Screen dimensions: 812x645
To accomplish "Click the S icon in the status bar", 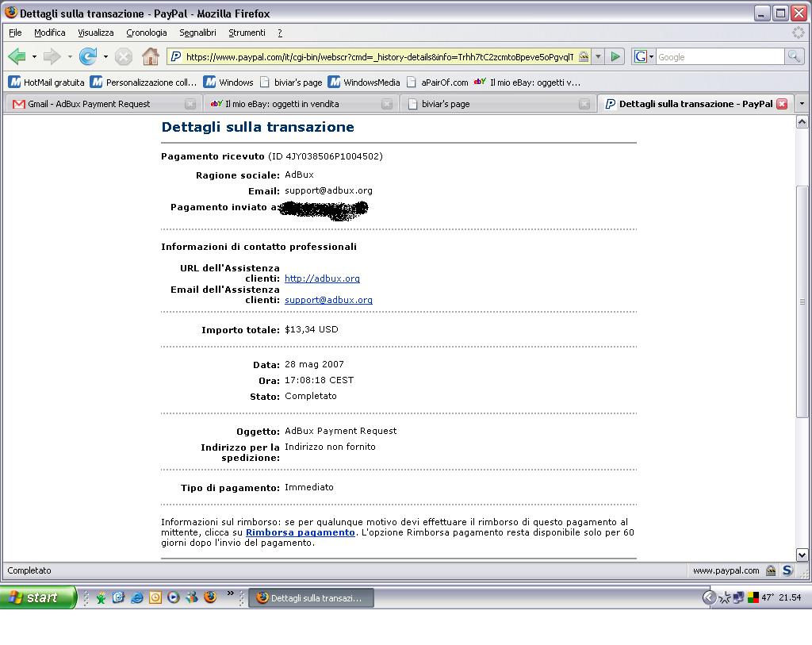I will click(x=787, y=570).
